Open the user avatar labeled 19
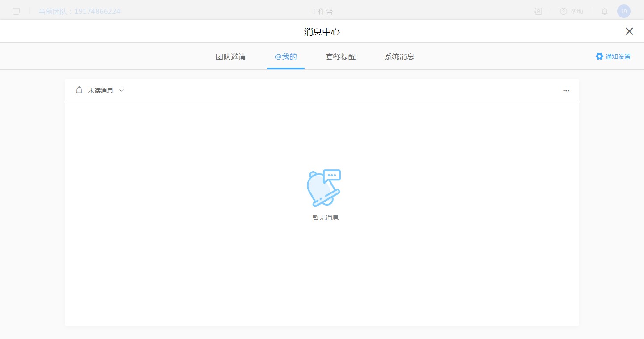The width and height of the screenshot is (644, 339). click(x=623, y=11)
